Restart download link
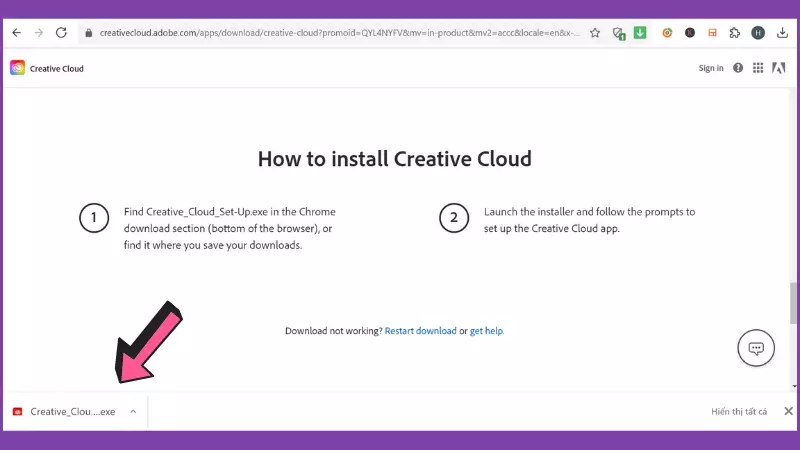This screenshot has width=800, height=450. (420, 331)
